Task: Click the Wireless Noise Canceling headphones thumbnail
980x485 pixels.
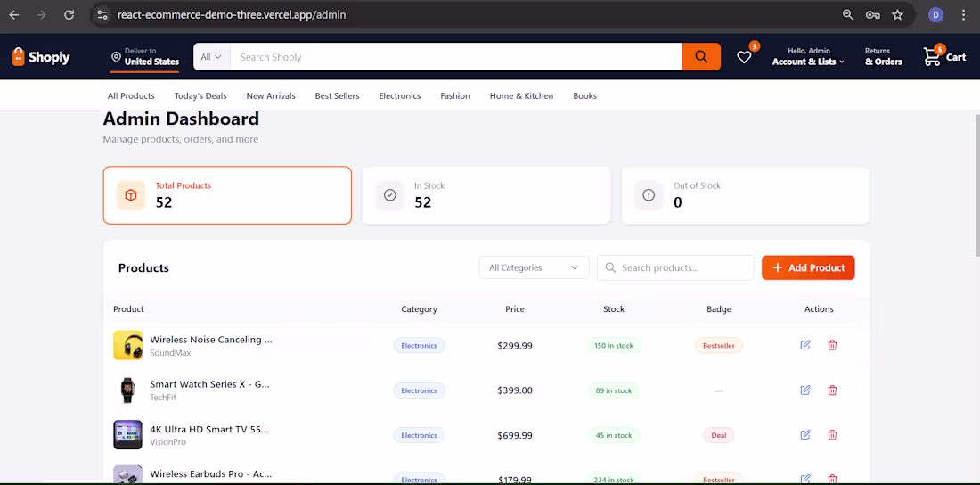Action: tap(127, 345)
